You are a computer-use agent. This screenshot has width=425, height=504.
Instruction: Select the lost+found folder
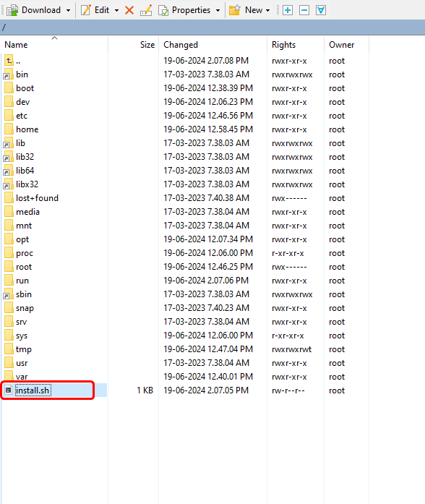(x=37, y=197)
